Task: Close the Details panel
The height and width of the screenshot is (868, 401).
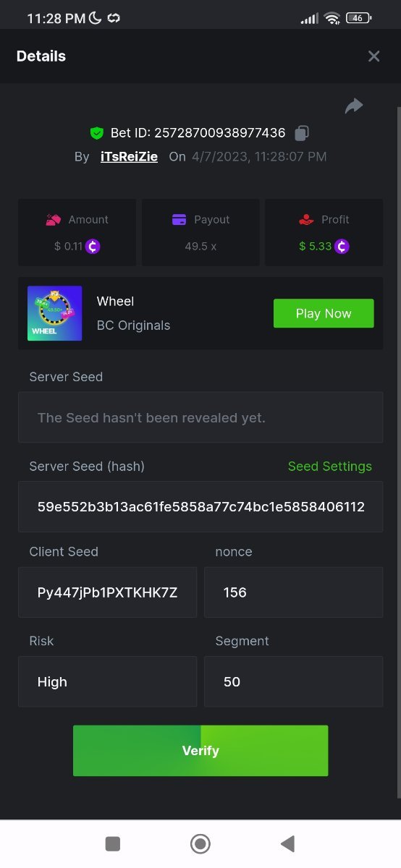Action: pos(373,56)
